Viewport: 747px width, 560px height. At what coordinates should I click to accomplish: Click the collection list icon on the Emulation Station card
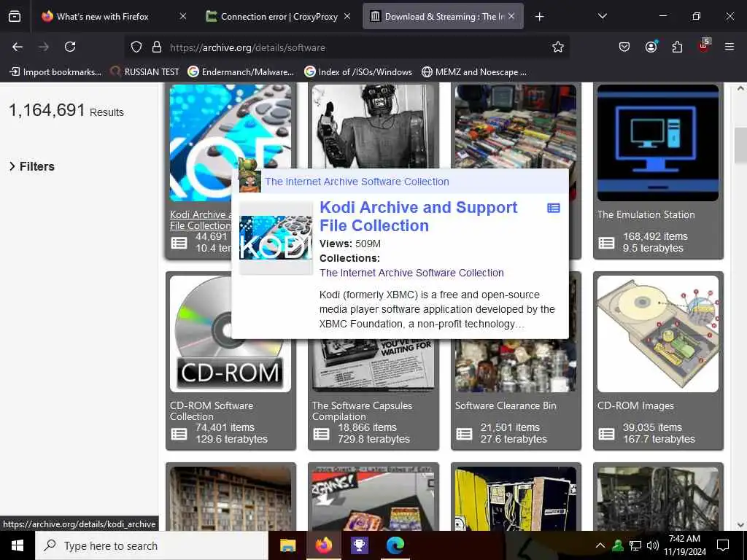click(606, 243)
